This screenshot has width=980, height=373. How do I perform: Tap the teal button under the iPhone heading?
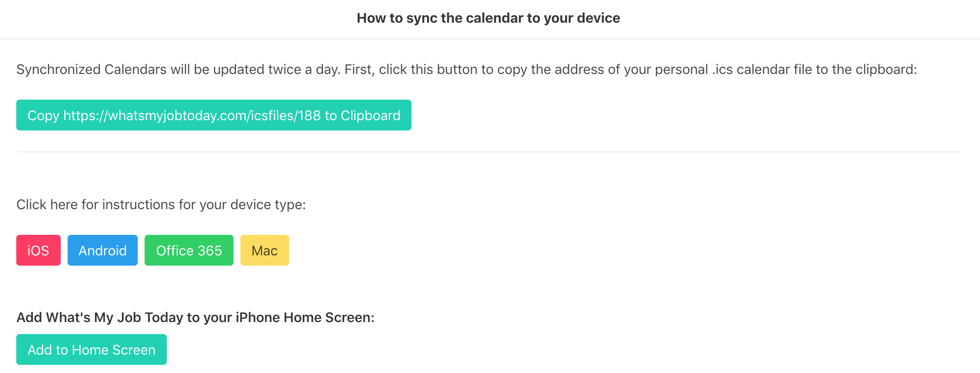point(91,350)
